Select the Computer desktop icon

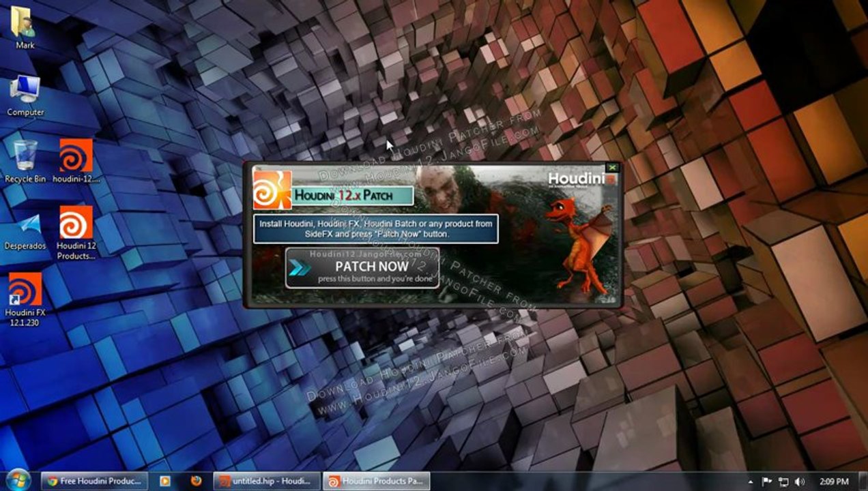(25, 95)
